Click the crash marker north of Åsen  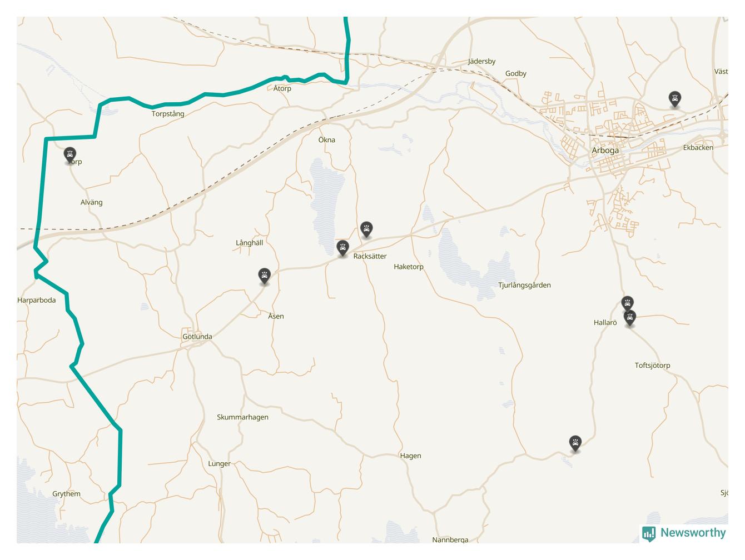click(x=265, y=276)
